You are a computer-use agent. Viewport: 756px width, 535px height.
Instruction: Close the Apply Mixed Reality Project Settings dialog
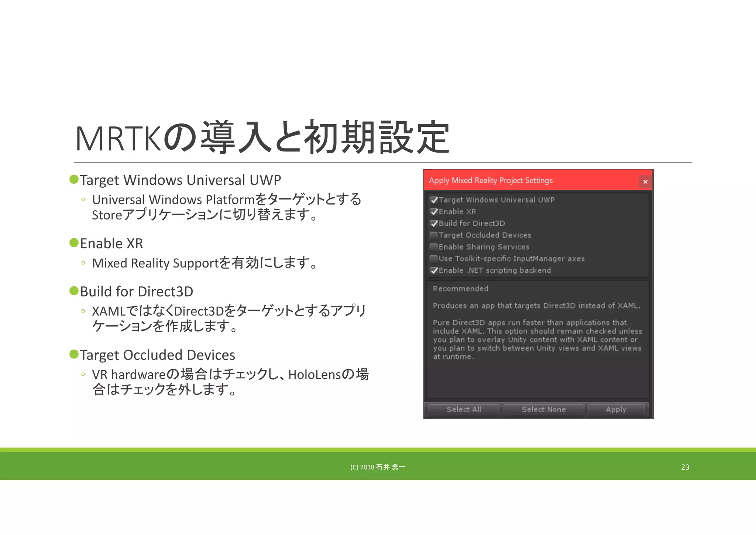pyautogui.click(x=645, y=182)
